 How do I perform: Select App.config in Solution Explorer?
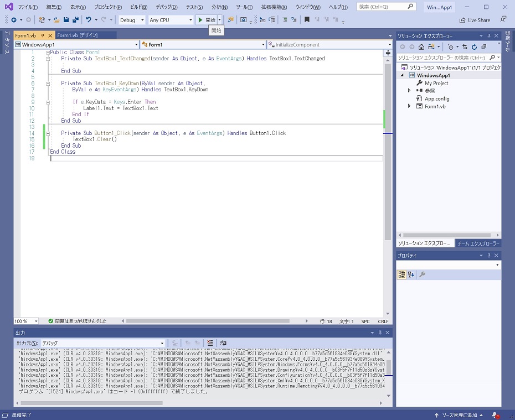(437, 98)
